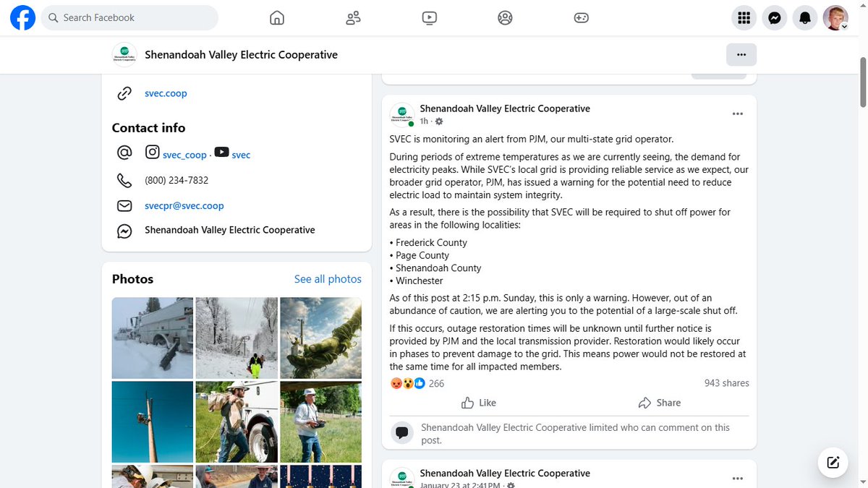
Task: Open the notifications bell
Action: coord(805,18)
